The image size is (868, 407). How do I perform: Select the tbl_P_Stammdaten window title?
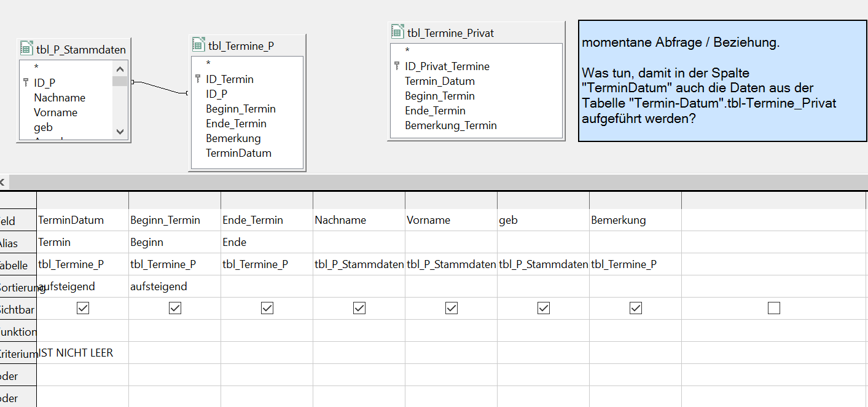coord(81,50)
